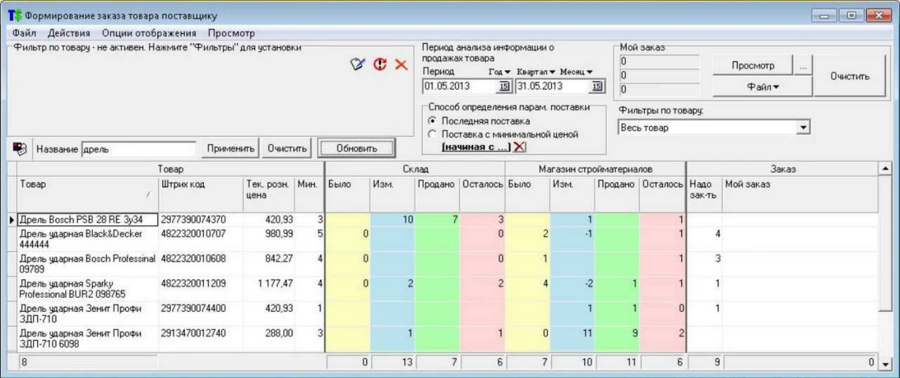Click Тек. розн. цена column header
The height and width of the screenshot is (378, 900).
click(x=269, y=194)
